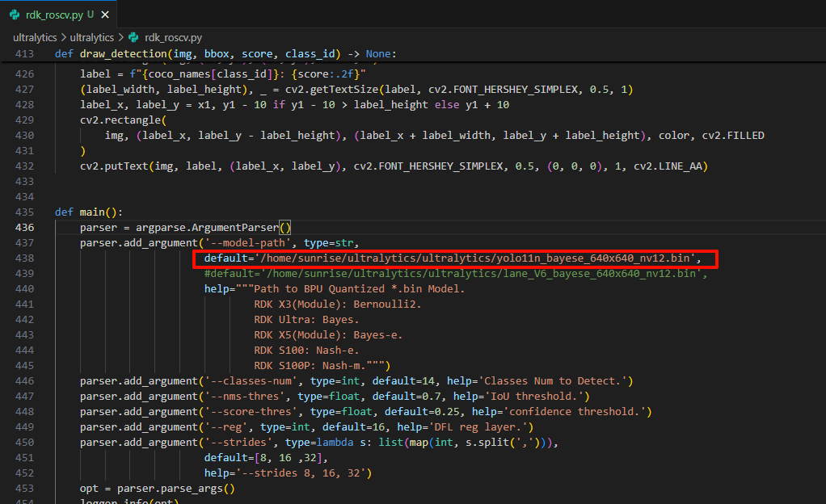Click the commented lane_V6_bayese default line
Image resolution: width=826 pixels, height=504 pixels.
pos(456,273)
